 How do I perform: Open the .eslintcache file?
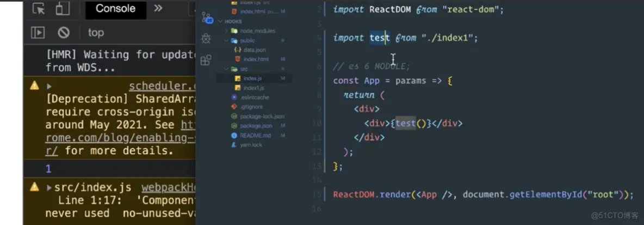coord(255,98)
